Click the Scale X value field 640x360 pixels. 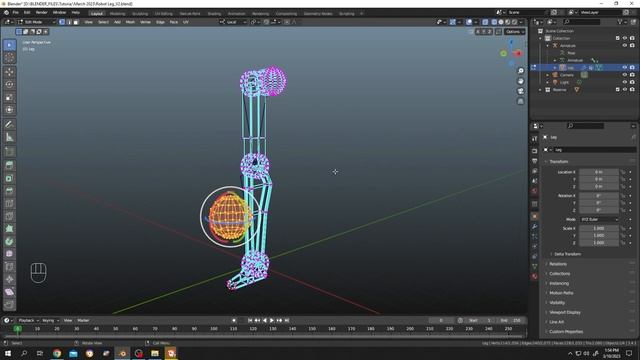click(599, 228)
